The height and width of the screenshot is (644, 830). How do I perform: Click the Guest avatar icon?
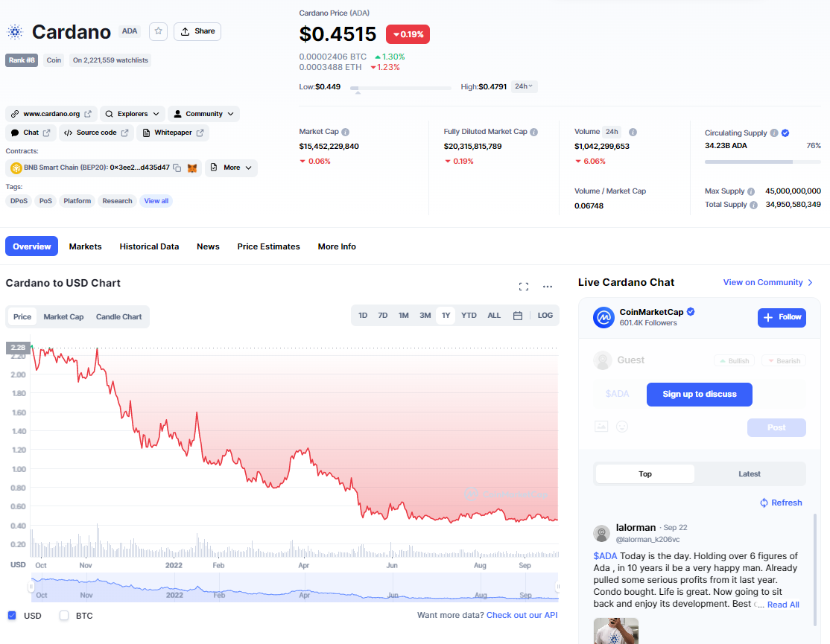[x=603, y=360]
